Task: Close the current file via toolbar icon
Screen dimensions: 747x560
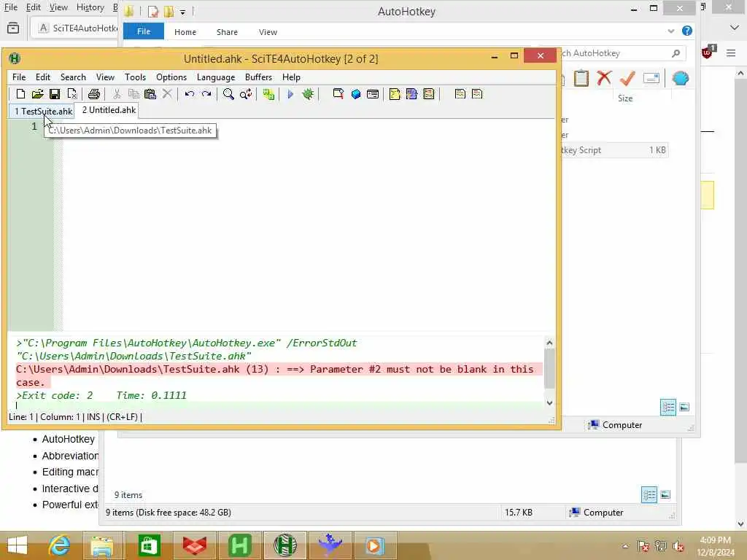Action: click(x=72, y=94)
